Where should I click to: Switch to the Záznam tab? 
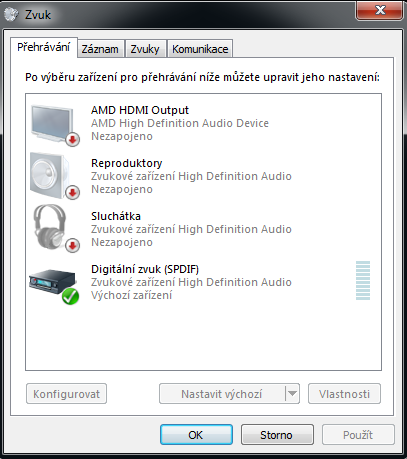pyautogui.click(x=100, y=49)
